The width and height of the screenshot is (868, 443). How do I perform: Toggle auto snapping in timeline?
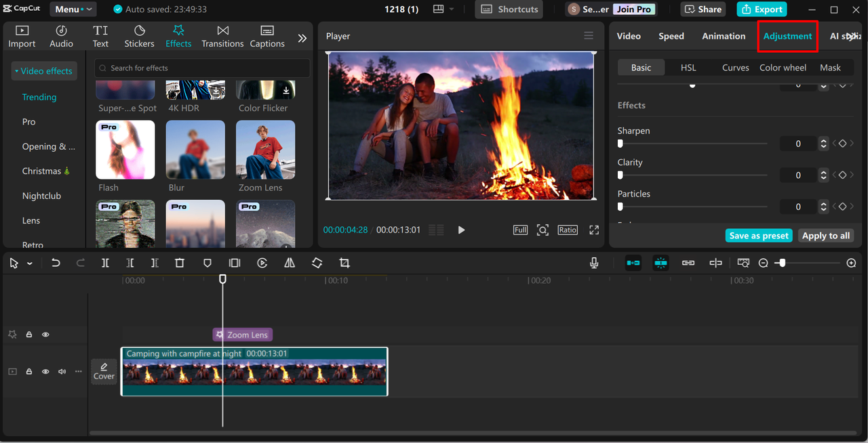click(x=660, y=263)
